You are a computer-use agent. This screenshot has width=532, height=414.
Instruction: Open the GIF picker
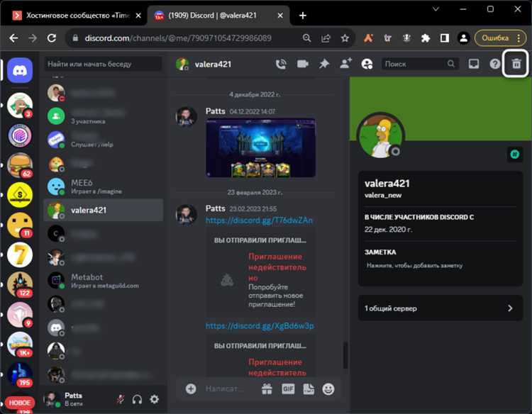[x=288, y=388]
